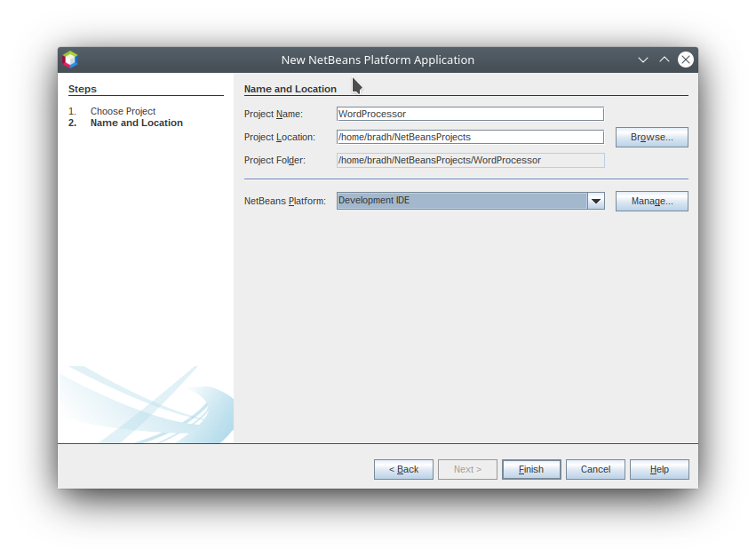
Task: Open the Manage platforms dialog
Action: pos(651,201)
